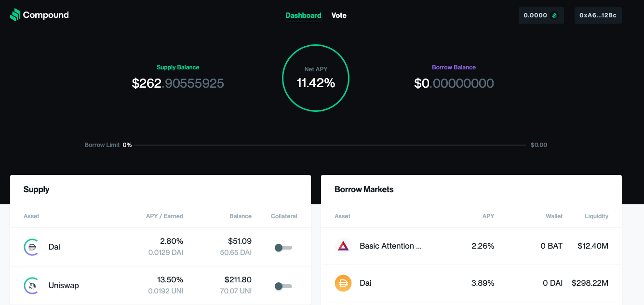Viewport: 644px width, 305px height.
Task: Click wallet value 0 DAI
Action: coord(553,283)
